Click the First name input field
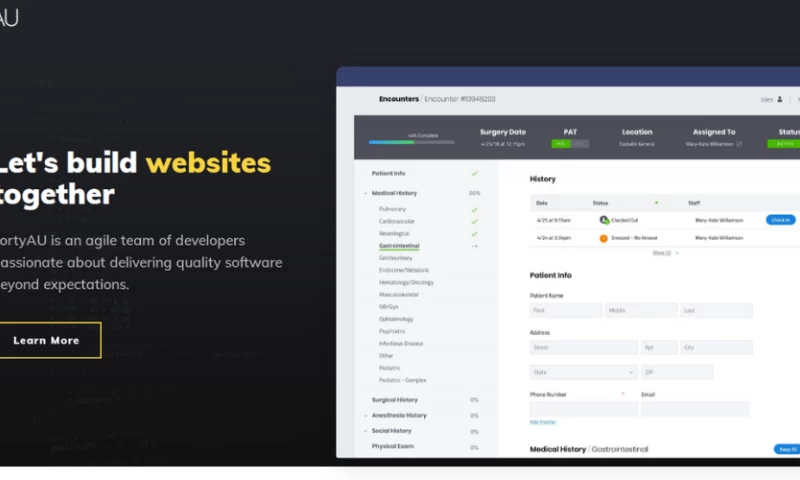 (x=565, y=311)
